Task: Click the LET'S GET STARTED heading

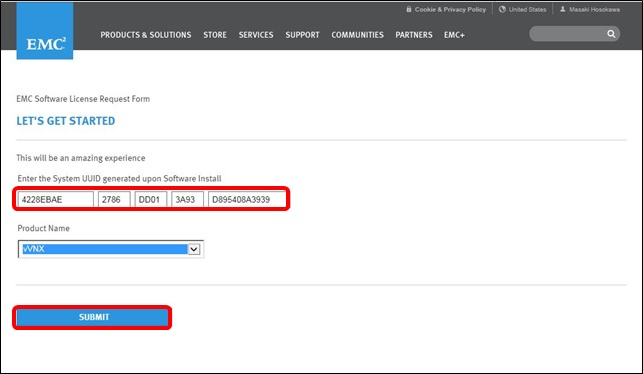Action: 66,121
